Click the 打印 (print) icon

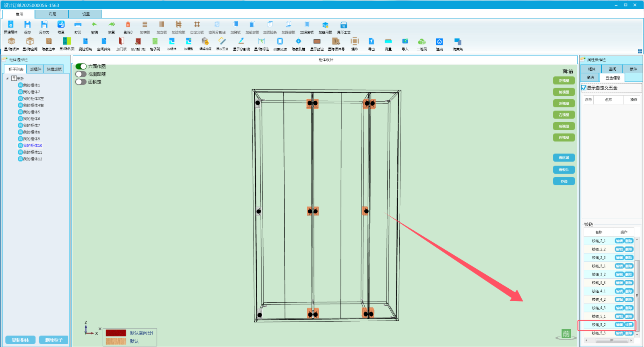tap(78, 25)
